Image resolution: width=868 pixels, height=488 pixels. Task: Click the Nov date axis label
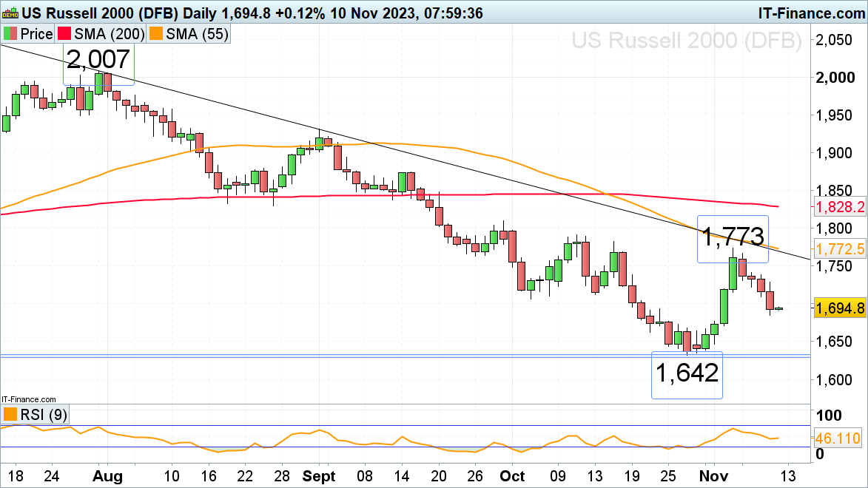(x=713, y=476)
